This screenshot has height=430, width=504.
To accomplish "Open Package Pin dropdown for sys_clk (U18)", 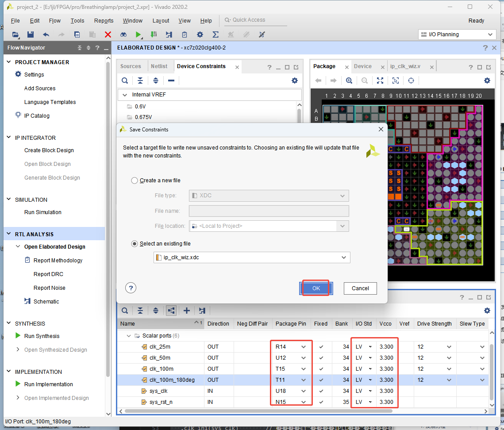I will [304, 391].
